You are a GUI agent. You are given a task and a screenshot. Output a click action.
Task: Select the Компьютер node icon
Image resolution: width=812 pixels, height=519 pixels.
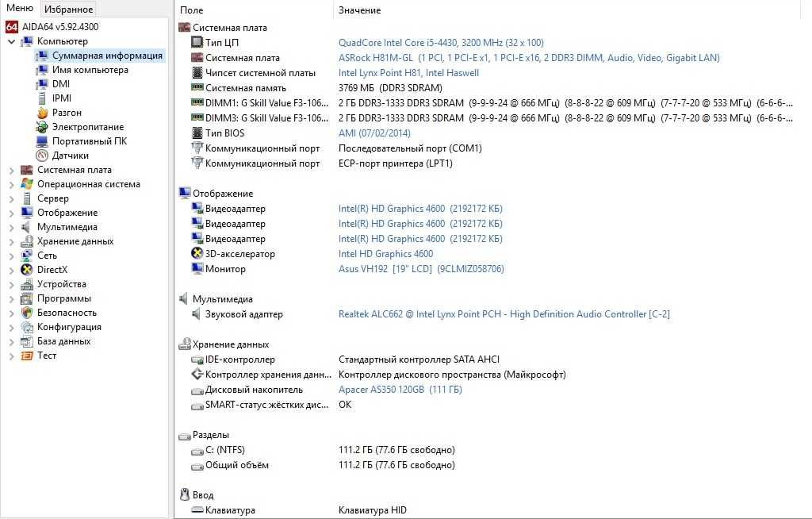coord(26,41)
